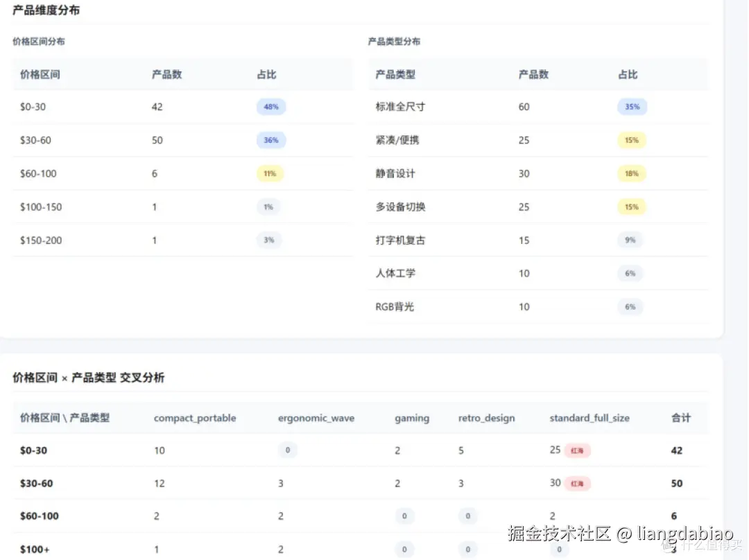This screenshot has width=749, height=560.
Task: Click the 产品维度分布 section heading
Action: (46, 10)
